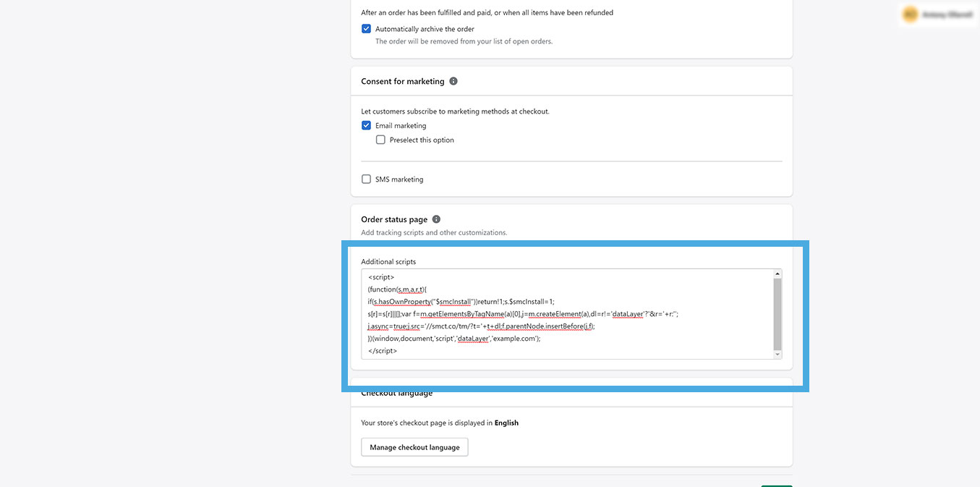Screen dimensions: 980x487
Task: Click the "Order status page" heading
Action: pyautogui.click(x=394, y=219)
